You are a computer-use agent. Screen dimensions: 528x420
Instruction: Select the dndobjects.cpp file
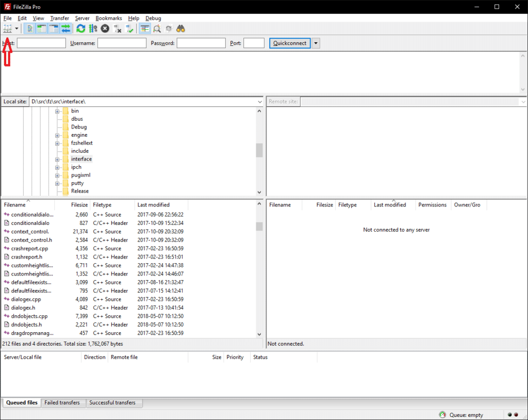[29, 316]
